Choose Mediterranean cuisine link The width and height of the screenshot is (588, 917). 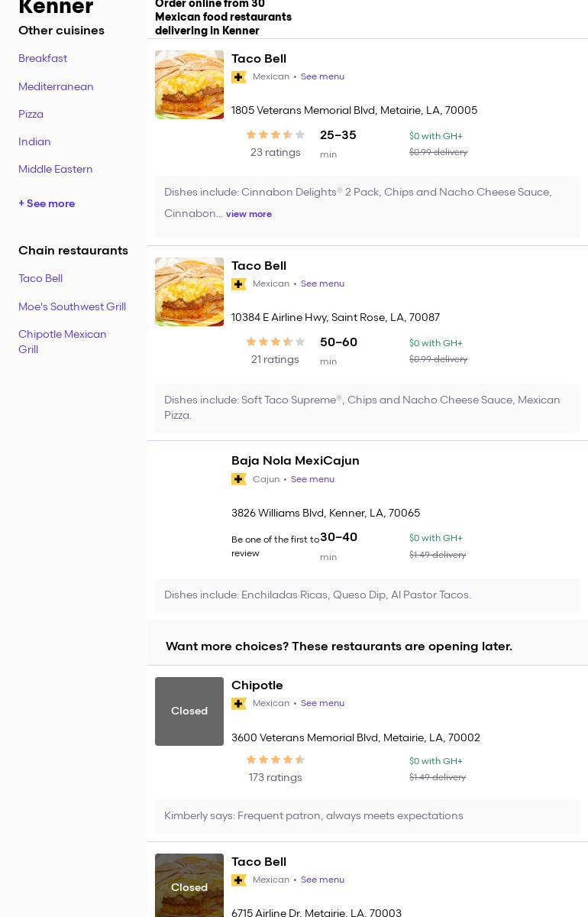[56, 86]
